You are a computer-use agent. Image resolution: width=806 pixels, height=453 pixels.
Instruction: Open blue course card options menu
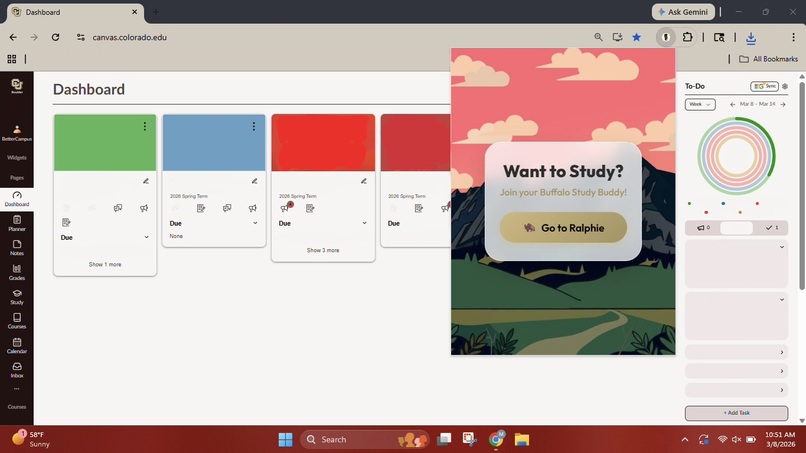(254, 126)
